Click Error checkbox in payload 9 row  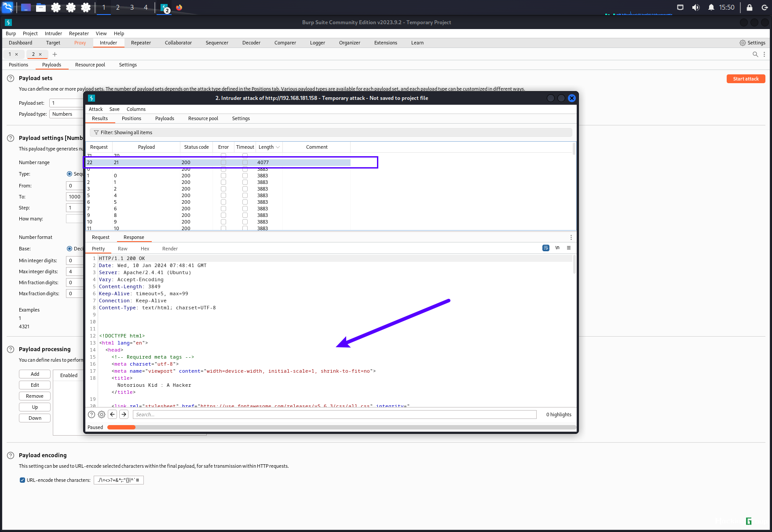coord(223,222)
